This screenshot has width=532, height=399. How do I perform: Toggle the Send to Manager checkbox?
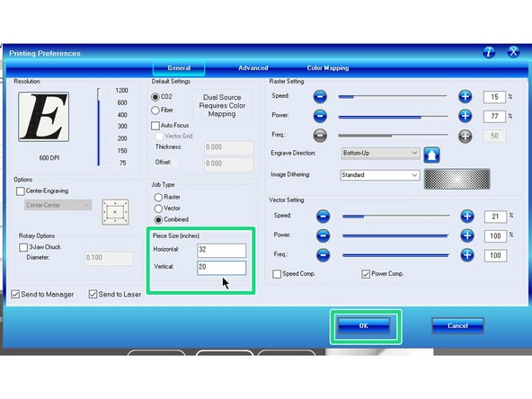click(x=15, y=294)
